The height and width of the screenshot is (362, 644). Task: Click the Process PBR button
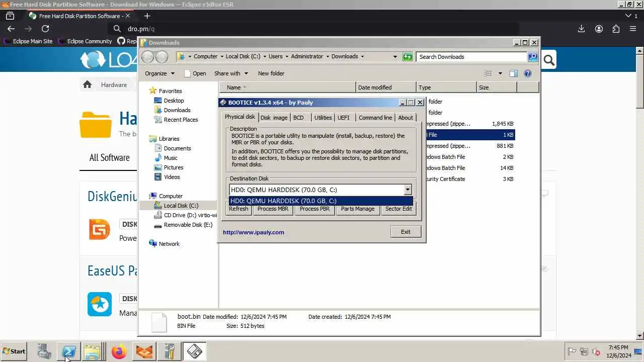(314, 209)
